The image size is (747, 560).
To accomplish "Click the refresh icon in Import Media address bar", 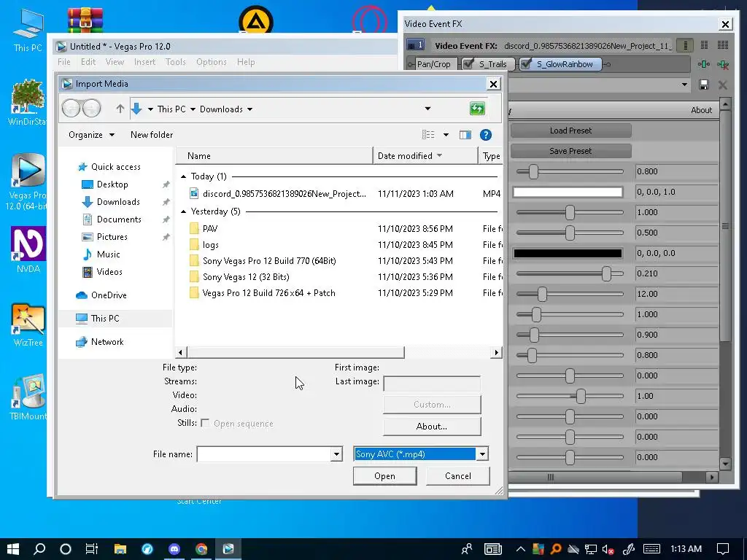I will point(477,109).
